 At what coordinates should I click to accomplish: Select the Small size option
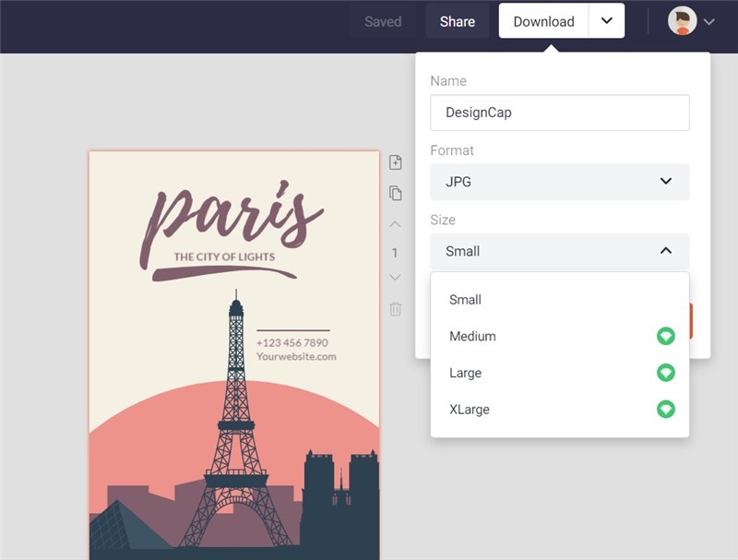[x=560, y=300]
